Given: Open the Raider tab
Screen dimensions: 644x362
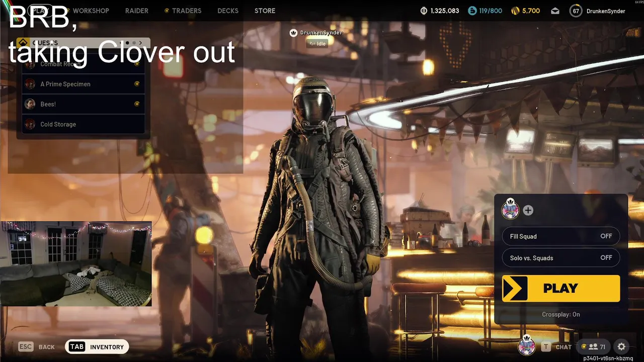Looking at the screenshot, I should pos(136,11).
